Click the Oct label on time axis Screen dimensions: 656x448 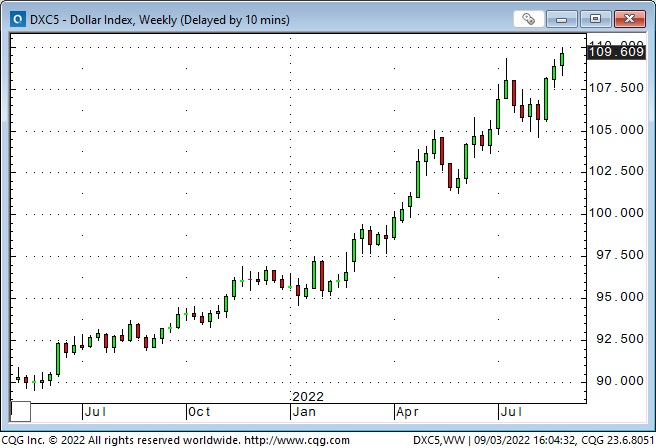tap(199, 412)
